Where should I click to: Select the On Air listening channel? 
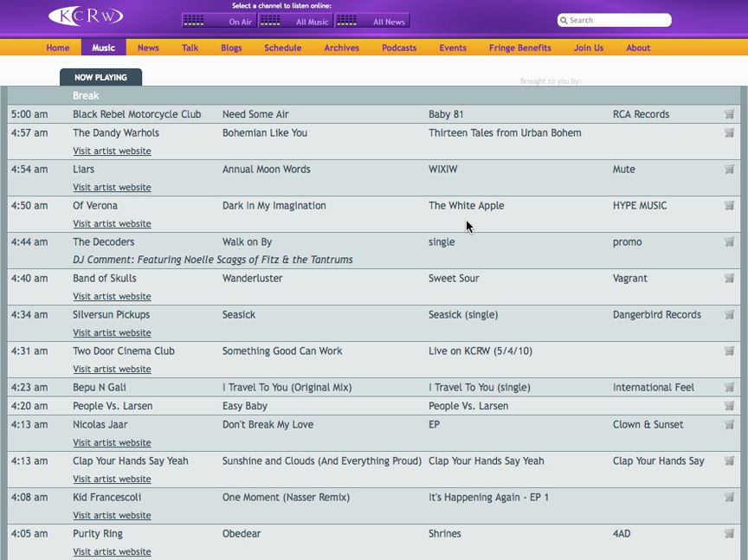[219, 21]
